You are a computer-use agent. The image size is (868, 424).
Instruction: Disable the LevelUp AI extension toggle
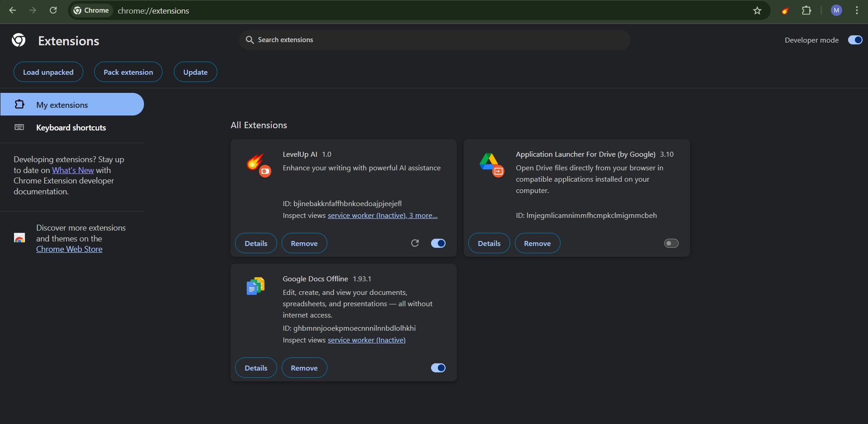(438, 243)
